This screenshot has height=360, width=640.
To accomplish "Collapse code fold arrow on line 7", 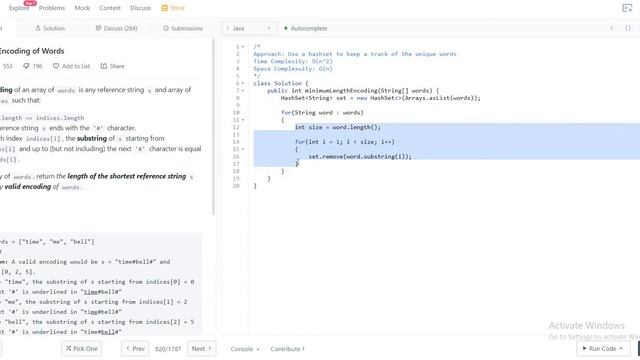I will pos(243,91).
